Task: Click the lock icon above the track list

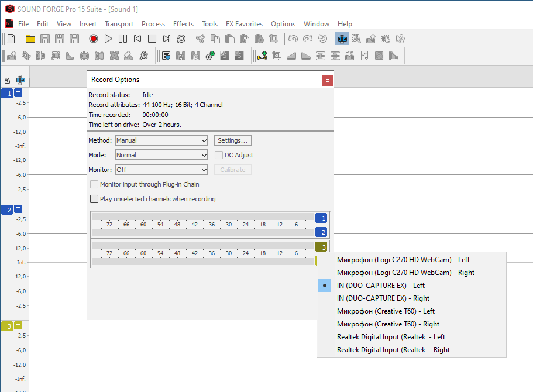Action: point(7,81)
